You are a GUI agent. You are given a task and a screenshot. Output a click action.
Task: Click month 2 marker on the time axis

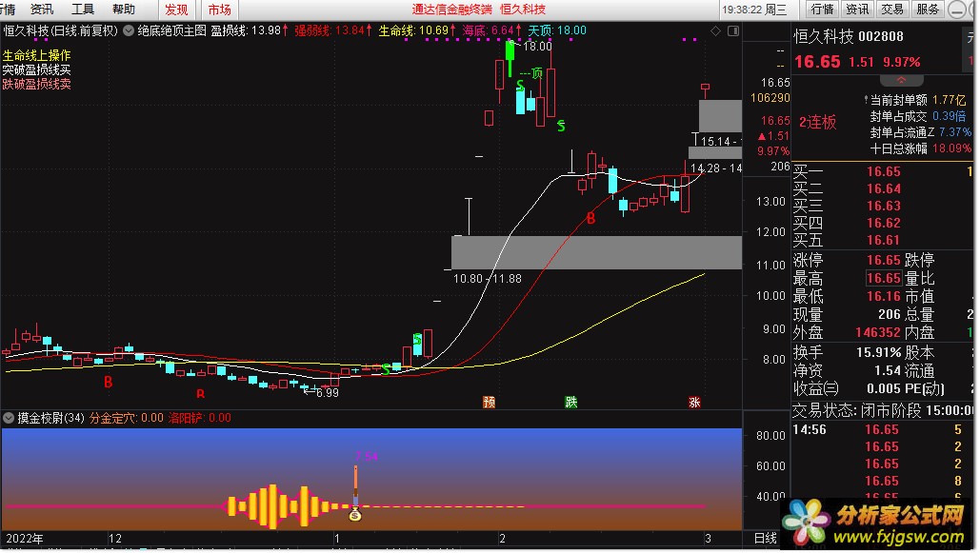502,538
